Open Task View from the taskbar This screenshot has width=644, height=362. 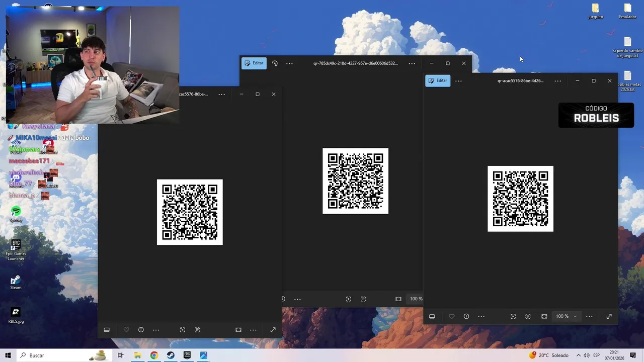point(121,355)
